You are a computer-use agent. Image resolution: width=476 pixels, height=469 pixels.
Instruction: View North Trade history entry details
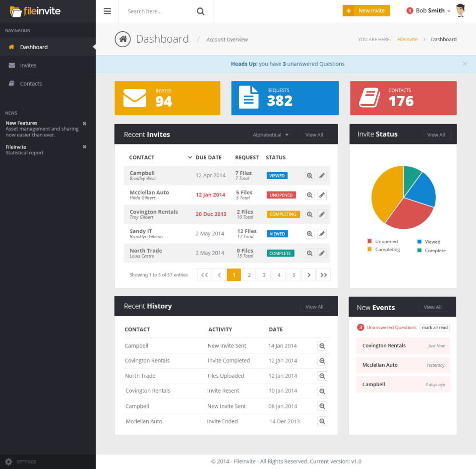(322, 376)
